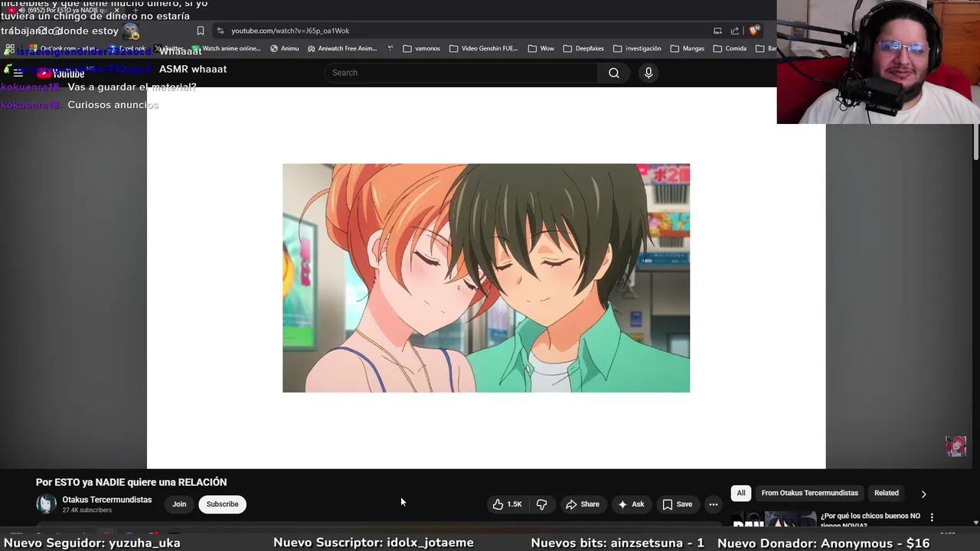Click the share page icon in address bar

point(735,31)
